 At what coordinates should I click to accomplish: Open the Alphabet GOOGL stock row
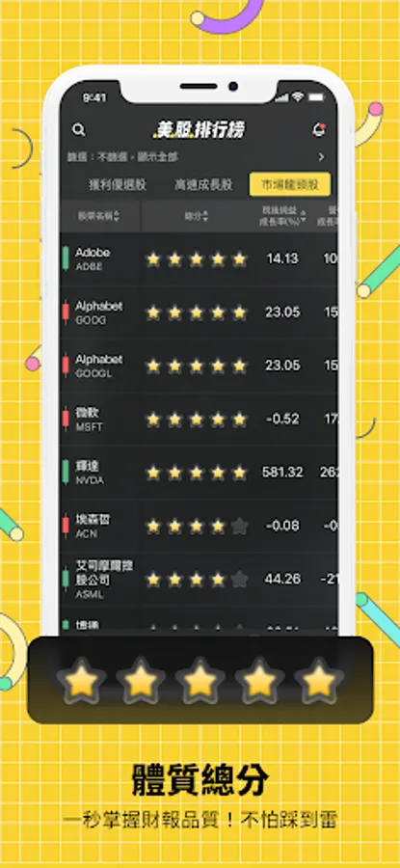point(199,366)
